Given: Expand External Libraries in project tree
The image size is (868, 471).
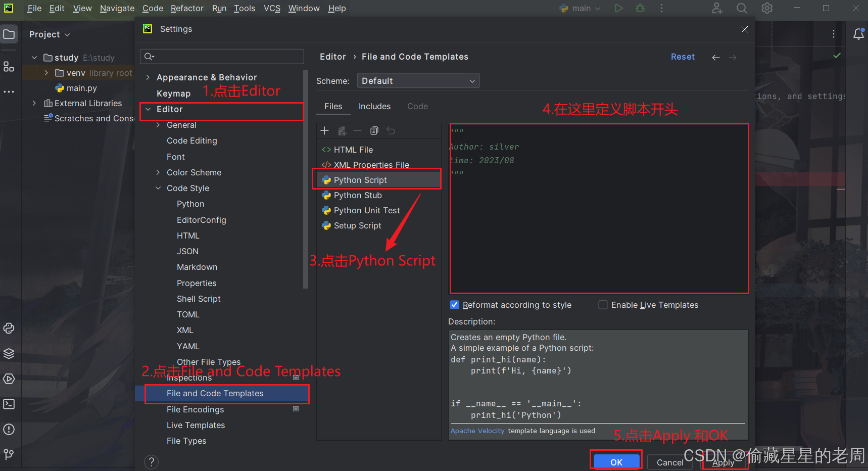Looking at the screenshot, I should pyautogui.click(x=34, y=103).
